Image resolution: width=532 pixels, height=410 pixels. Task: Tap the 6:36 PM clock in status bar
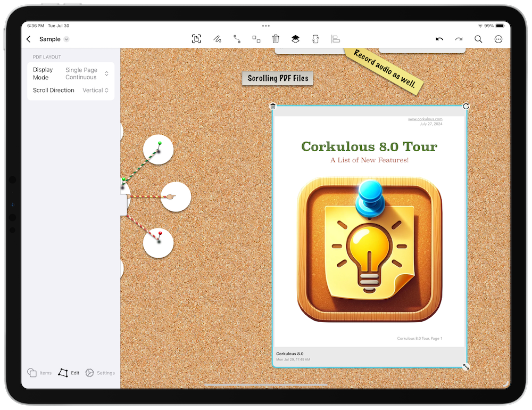pos(36,26)
